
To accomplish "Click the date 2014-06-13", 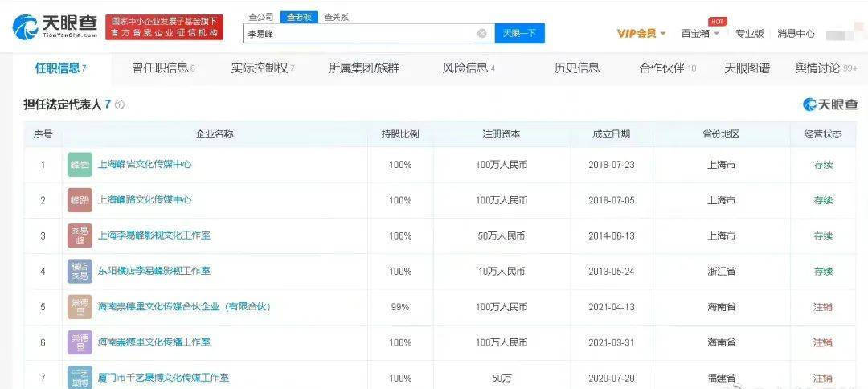I will (611, 235).
